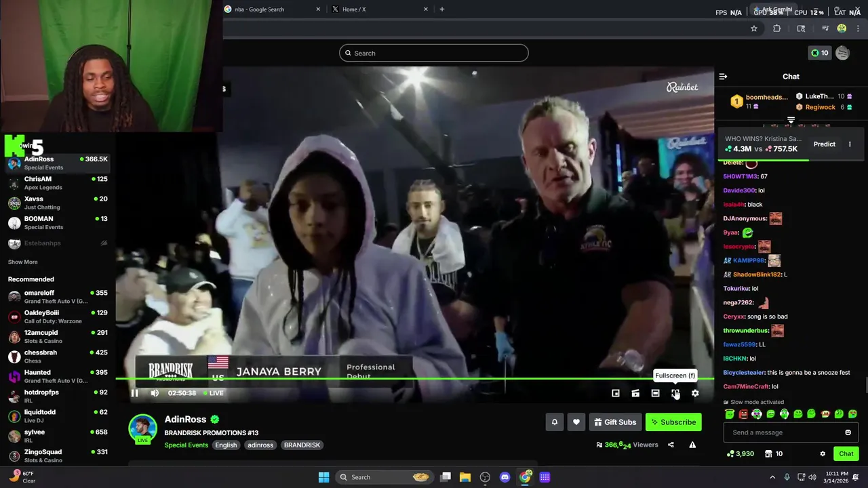Viewport: 868px width, 488px height.
Task: Click the Gift Subs button
Action: tap(615, 422)
